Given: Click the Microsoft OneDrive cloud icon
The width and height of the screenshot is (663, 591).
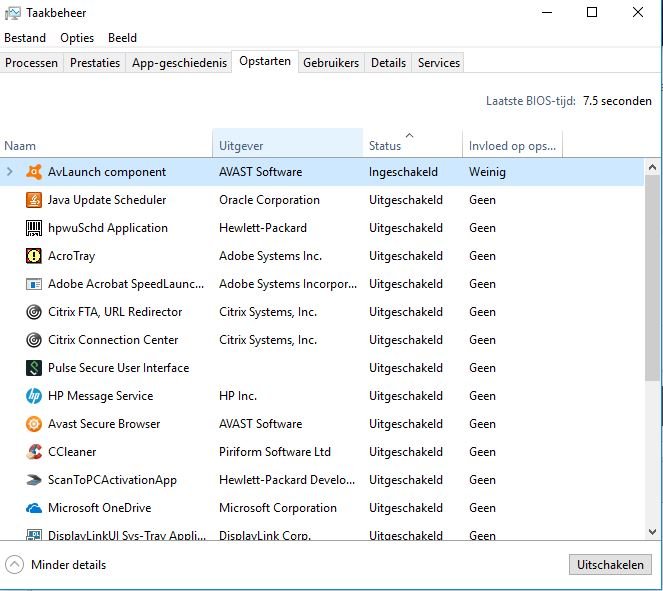Looking at the screenshot, I should (33, 508).
